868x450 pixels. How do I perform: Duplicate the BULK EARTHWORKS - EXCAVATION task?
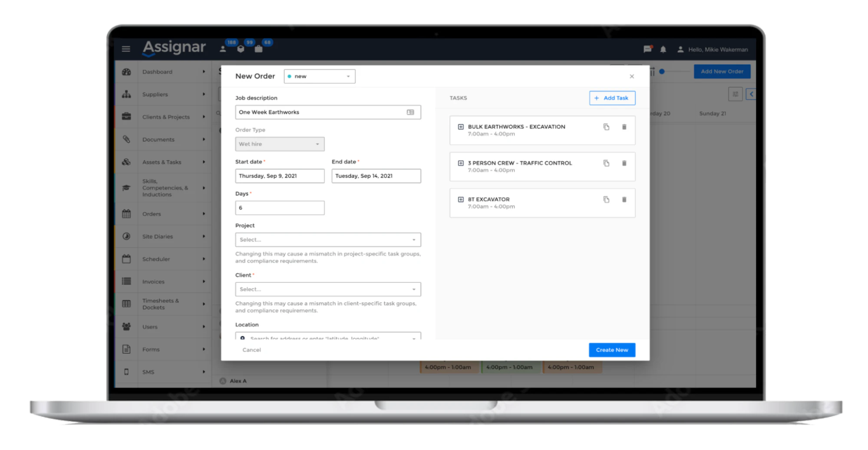[x=607, y=127]
